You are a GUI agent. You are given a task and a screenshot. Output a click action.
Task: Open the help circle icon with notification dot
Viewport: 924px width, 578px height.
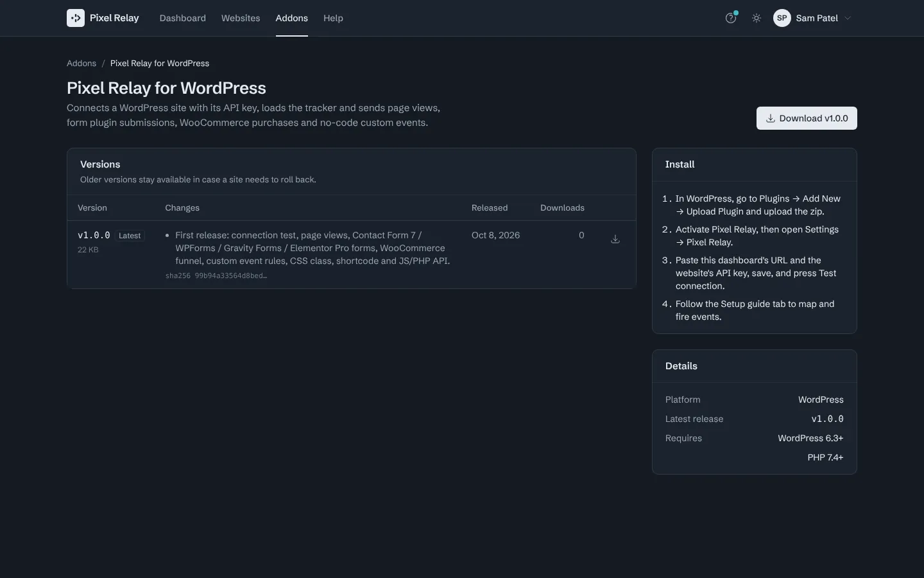(x=731, y=18)
